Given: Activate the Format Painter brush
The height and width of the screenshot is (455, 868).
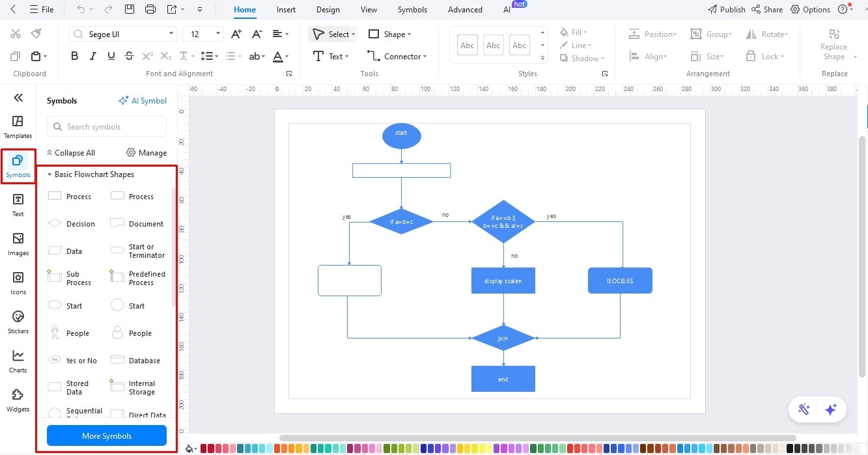Looking at the screenshot, I should click(x=36, y=34).
